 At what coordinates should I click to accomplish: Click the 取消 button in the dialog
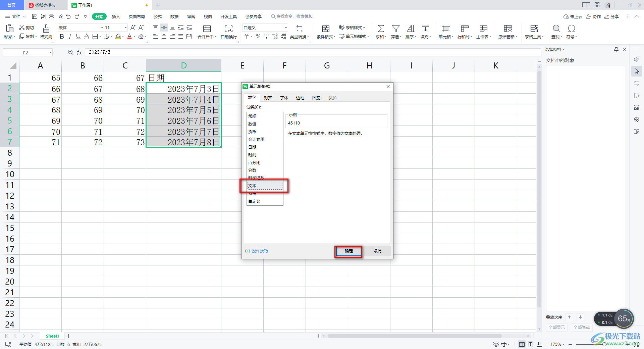(x=377, y=251)
